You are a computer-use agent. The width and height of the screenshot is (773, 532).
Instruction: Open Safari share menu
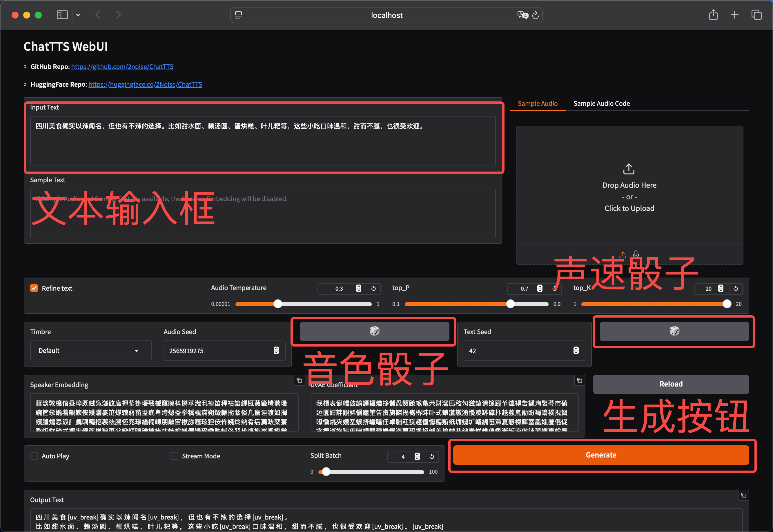click(713, 15)
